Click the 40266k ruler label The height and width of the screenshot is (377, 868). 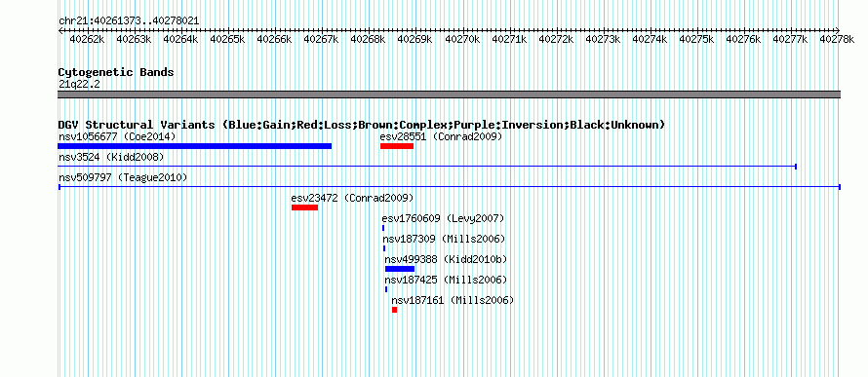click(x=274, y=39)
